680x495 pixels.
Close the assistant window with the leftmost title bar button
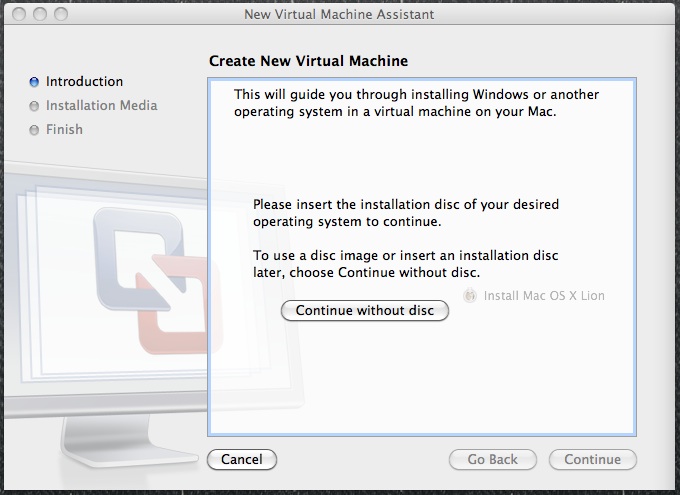tap(19, 14)
